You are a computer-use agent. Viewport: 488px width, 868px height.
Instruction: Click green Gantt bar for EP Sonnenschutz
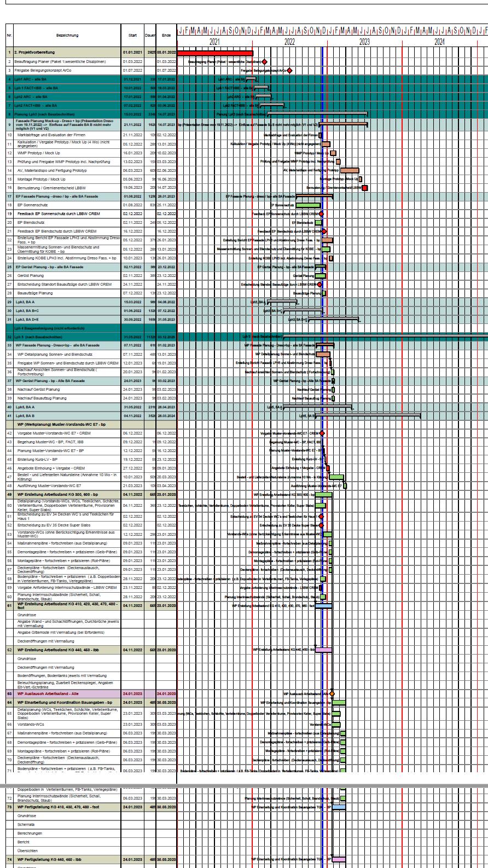tap(309, 205)
